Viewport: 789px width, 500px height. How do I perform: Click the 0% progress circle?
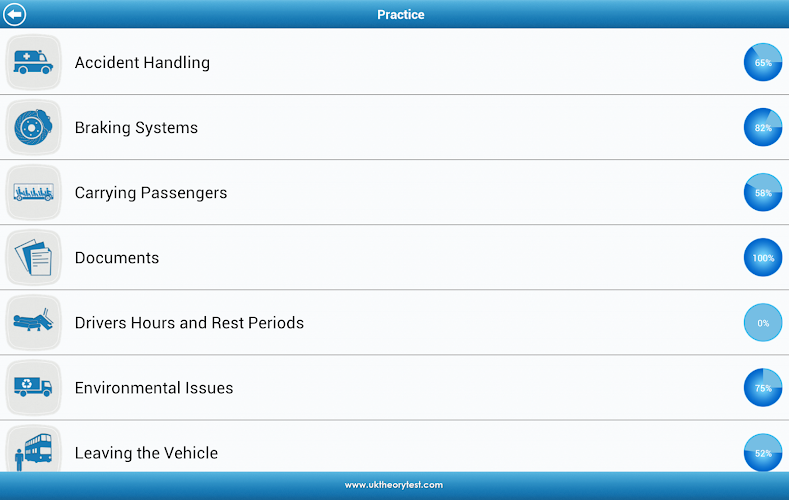pyautogui.click(x=763, y=323)
